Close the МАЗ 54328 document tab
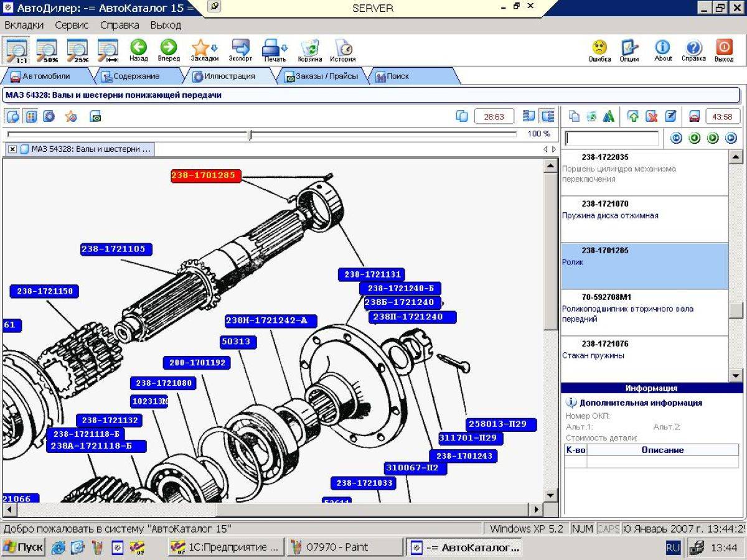Viewport: 747px width, 560px height. tap(12, 149)
